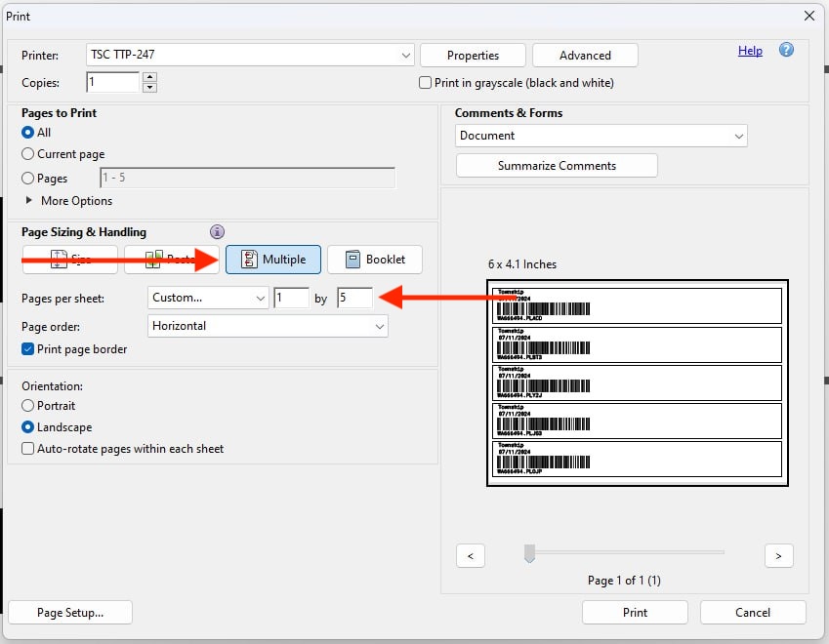829x644 pixels.
Task: Increase copies with the up stepper arrow
Action: click(x=150, y=77)
